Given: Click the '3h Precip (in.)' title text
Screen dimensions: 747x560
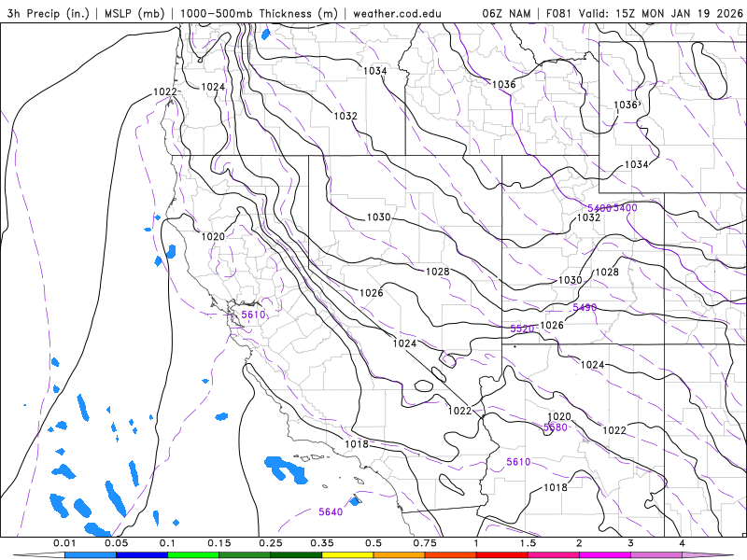Looking at the screenshot, I should 49,13.
